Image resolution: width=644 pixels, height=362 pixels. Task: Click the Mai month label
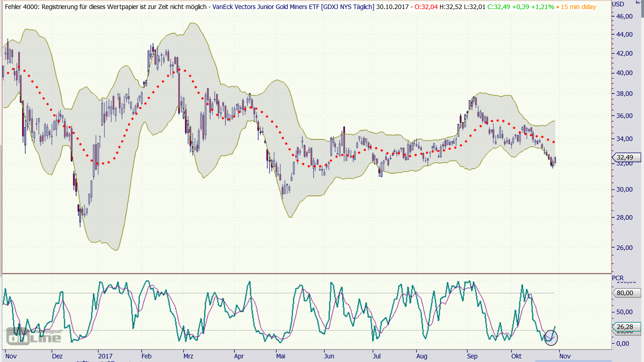281,356
